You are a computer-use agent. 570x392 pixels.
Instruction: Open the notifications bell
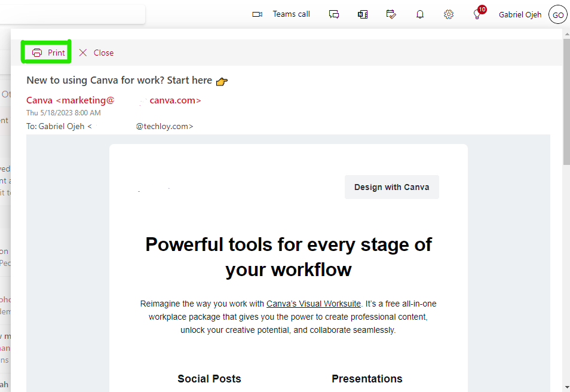420,14
